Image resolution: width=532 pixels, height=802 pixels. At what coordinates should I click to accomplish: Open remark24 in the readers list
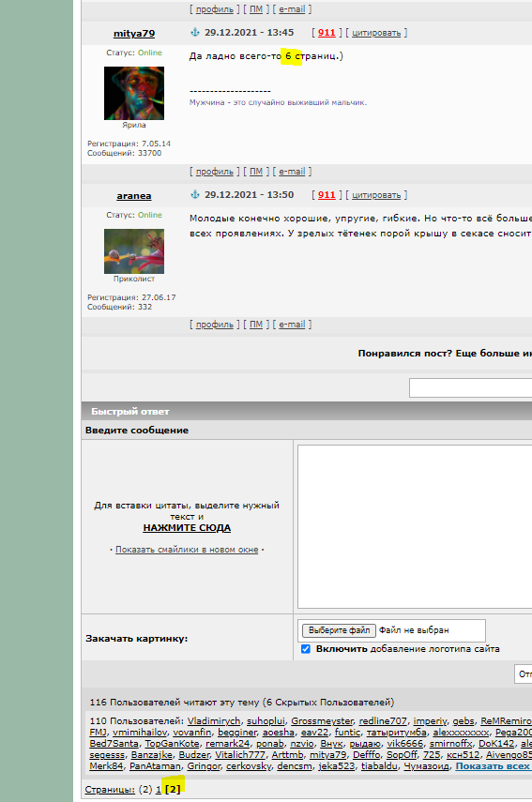click(227, 744)
